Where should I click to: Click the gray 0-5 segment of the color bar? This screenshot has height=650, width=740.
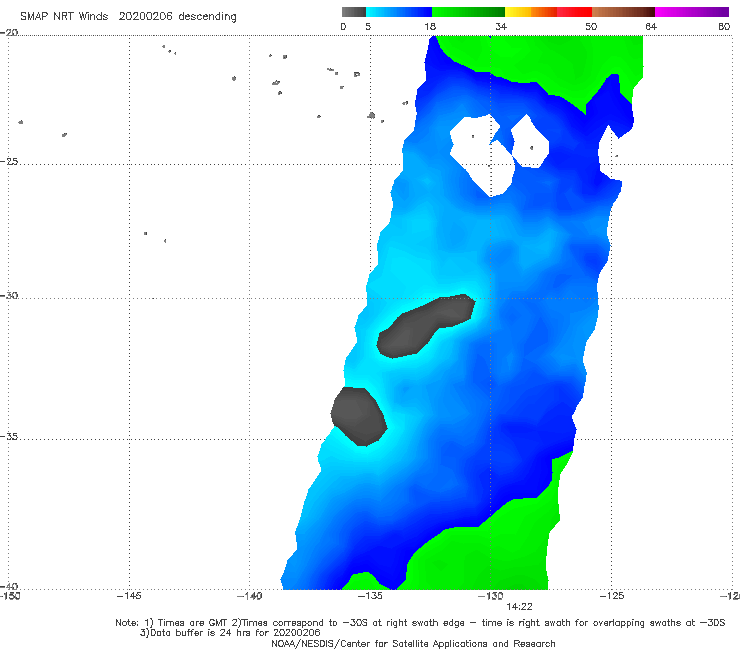(353, 12)
